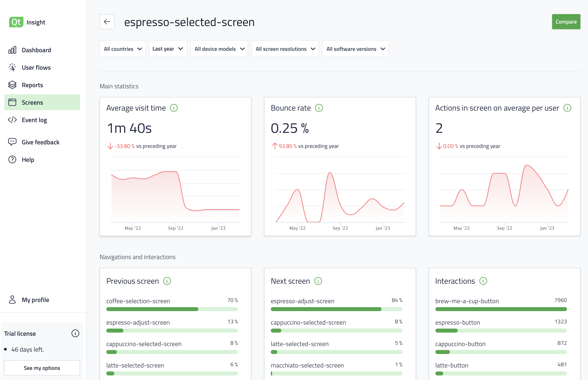Open the Event log via its sidebar icon

[x=12, y=120]
